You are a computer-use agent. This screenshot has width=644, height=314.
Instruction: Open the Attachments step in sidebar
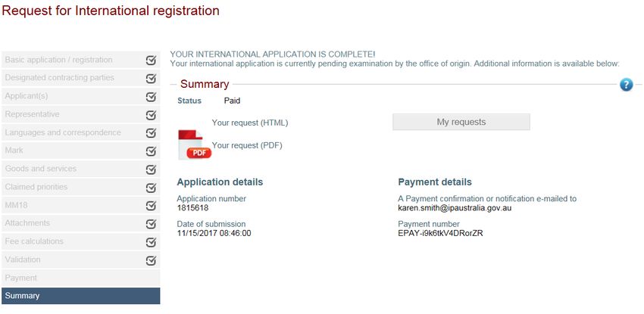[x=81, y=223]
